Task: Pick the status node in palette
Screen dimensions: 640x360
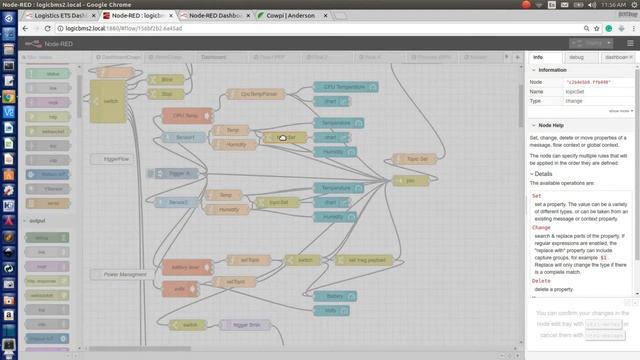Action: click(x=48, y=74)
